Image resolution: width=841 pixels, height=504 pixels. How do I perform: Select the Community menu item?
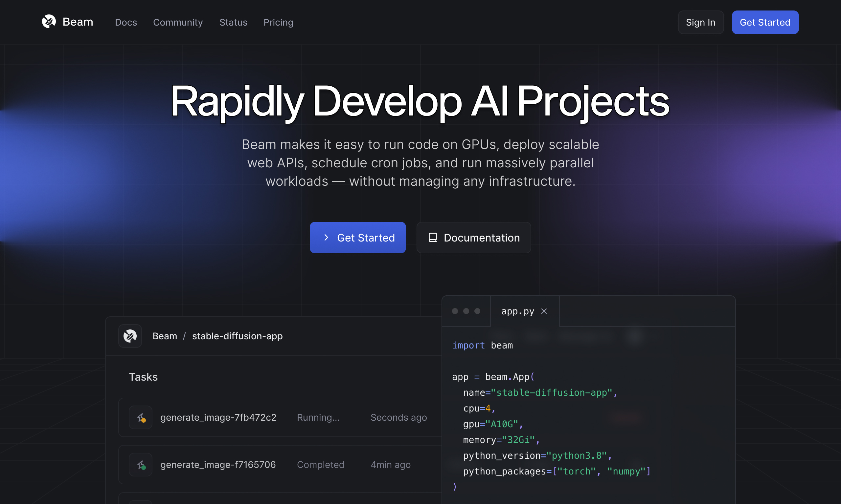(178, 22)
